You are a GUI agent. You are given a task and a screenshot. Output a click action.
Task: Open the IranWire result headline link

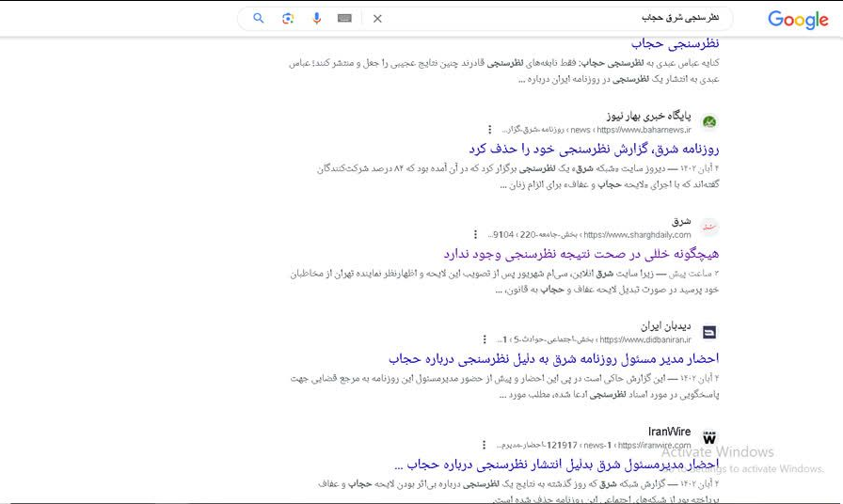(557, 464)
